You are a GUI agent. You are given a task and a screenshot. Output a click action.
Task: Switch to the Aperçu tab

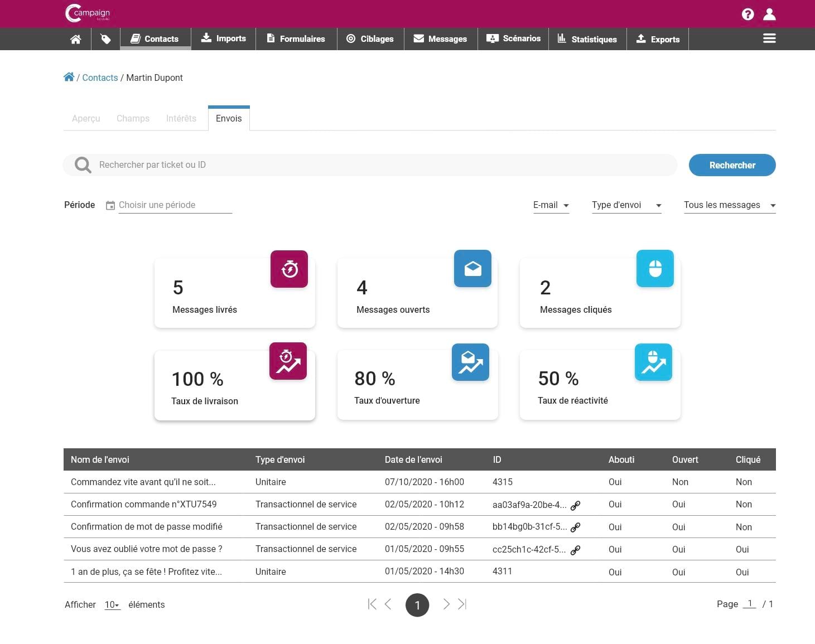click(86, 118)
